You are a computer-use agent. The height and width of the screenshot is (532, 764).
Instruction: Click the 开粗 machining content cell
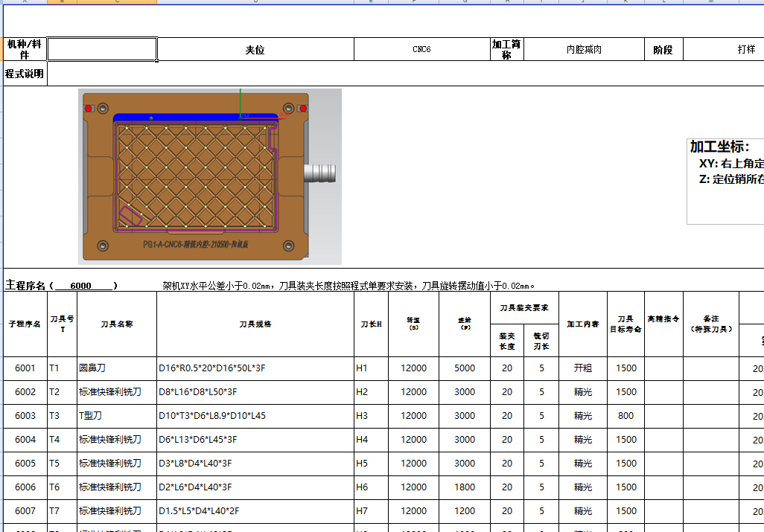583,368
